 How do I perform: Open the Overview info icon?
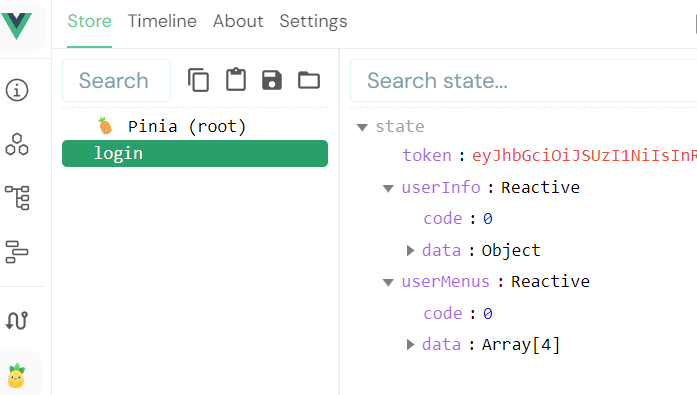(17, 90)
